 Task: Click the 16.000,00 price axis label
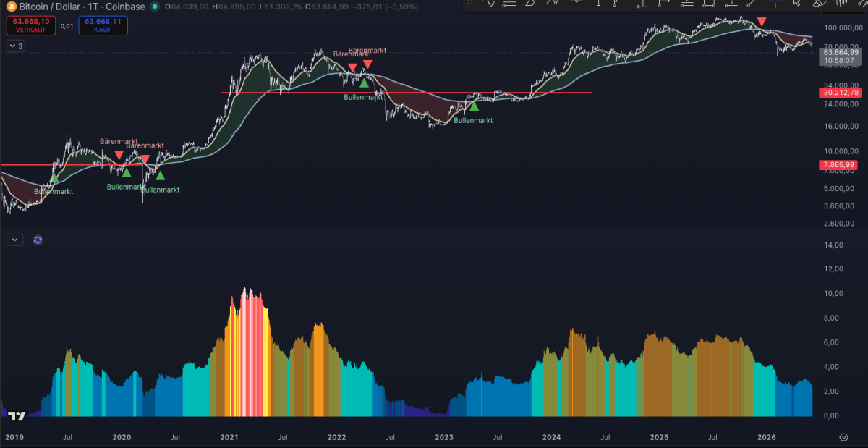click(x=842, y=127)
